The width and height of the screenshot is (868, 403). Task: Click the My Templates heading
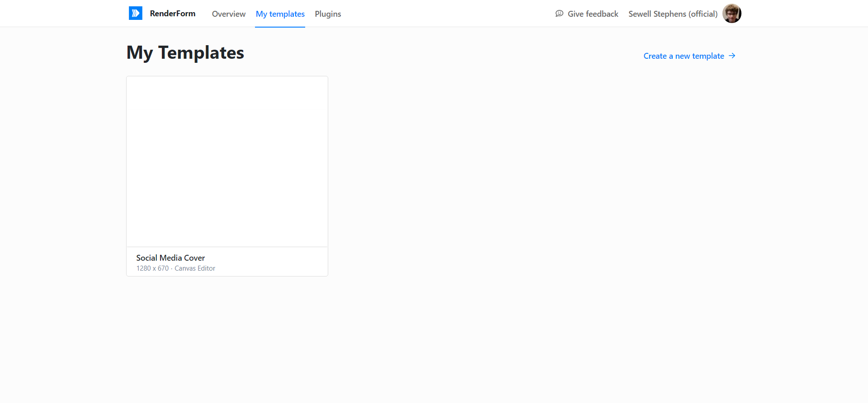[x=185, y=53]
